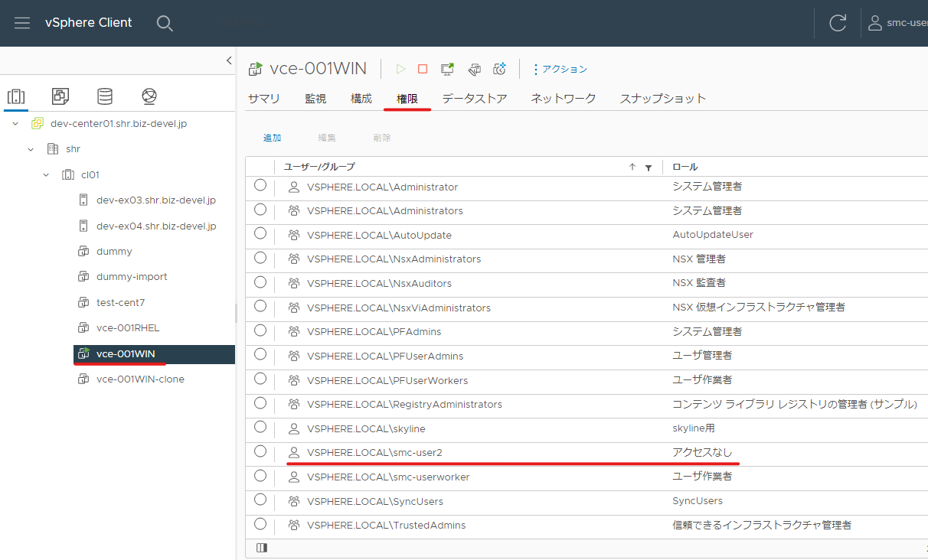Select radio for VSPHERE.LOCAL\smc-user2
Image resolution: width=928 pixels, height=560 pixels.
coord(260,451)
